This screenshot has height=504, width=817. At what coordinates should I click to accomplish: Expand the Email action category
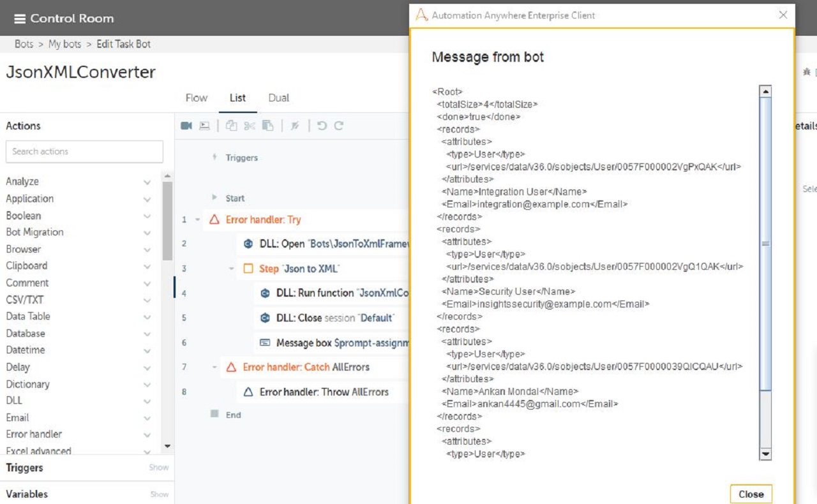pyautogui.click(x=147, y=418)
